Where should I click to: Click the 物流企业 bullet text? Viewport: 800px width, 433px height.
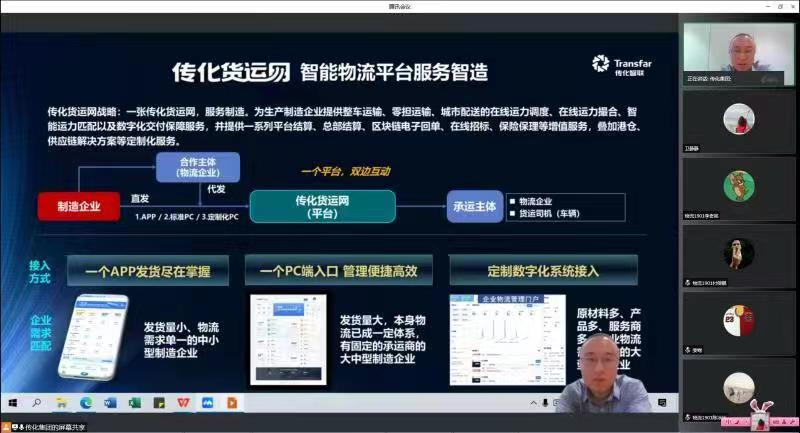(x=536, y=201)
